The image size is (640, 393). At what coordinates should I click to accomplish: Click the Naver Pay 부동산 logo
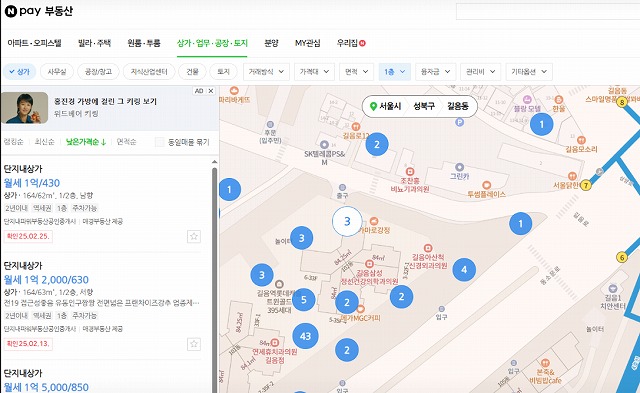tap(39, 11)
